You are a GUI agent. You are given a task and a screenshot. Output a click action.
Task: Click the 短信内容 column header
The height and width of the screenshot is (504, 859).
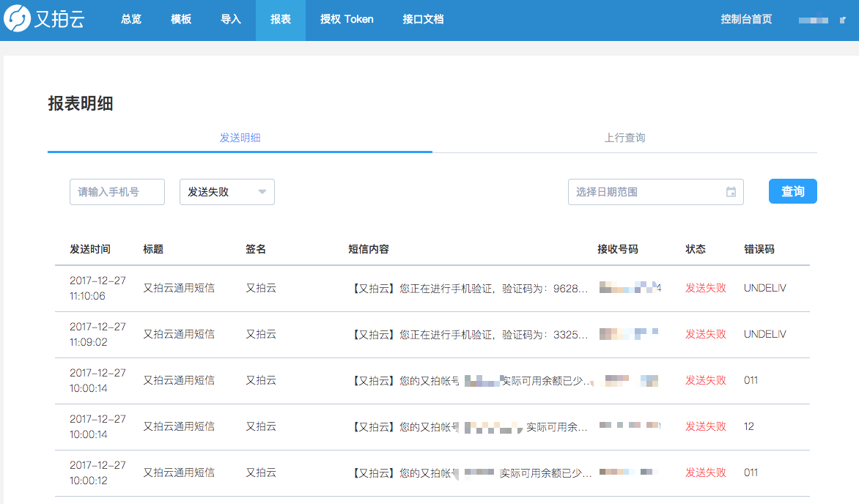click(369, 249)
